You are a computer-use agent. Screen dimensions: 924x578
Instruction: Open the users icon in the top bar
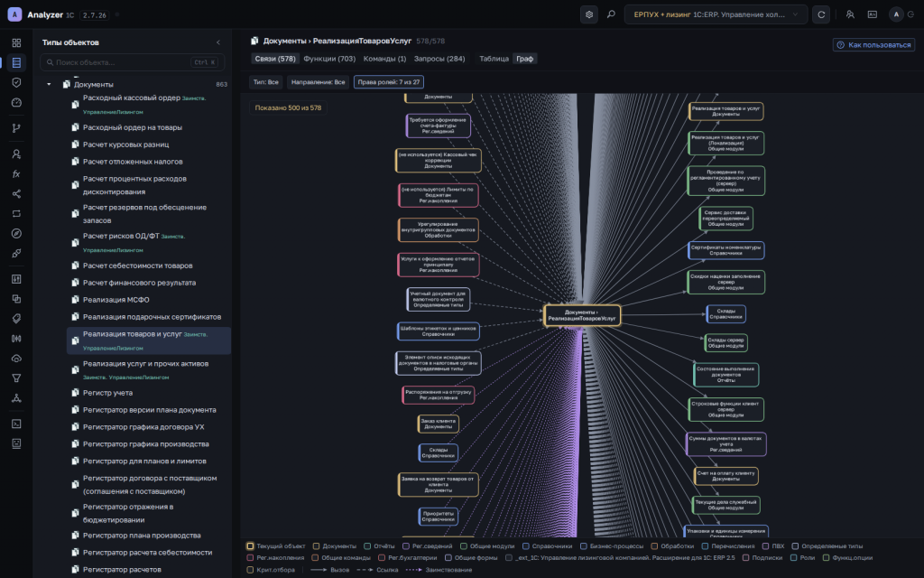(850, 14)
